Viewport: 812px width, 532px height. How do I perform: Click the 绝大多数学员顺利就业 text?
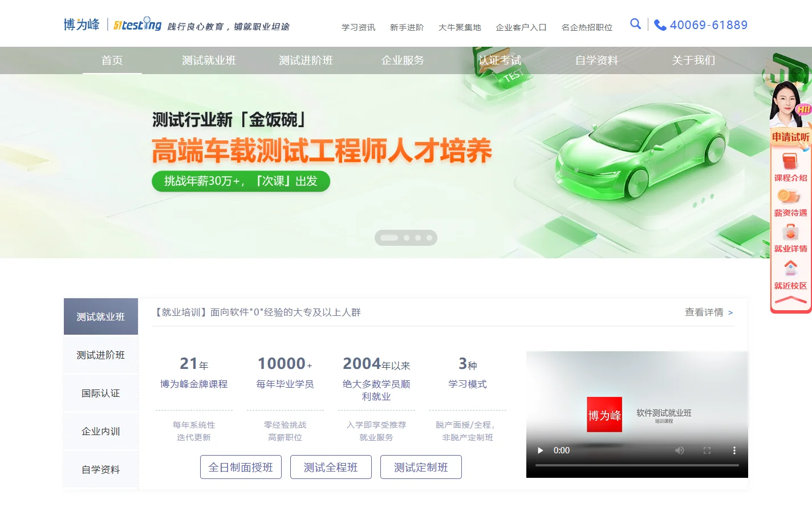click(x=376, y=390)
